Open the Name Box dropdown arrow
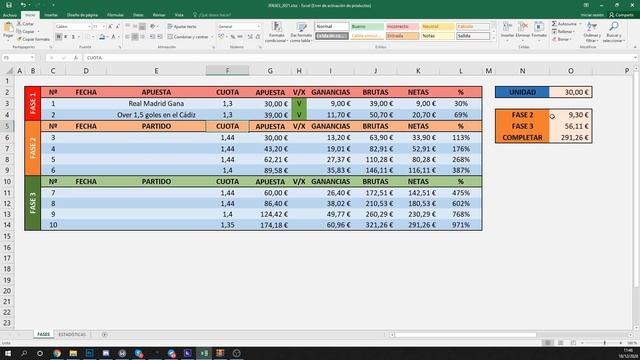 pos(32,58)
